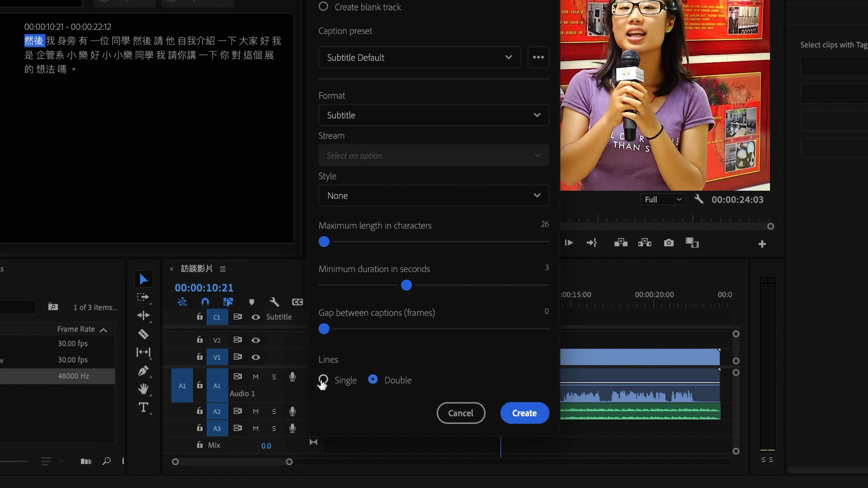This screenshot has height=488, width=868.
Task: Click the closed captions CC icon
Action: pos(297,302)
